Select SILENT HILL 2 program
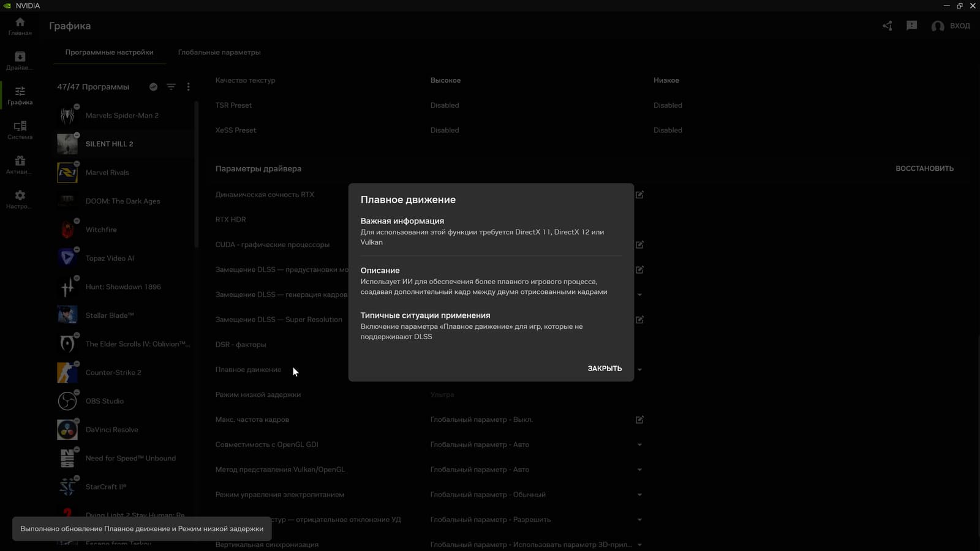The height and width of the screenshot is (551, 980). (x=125, y=144)
